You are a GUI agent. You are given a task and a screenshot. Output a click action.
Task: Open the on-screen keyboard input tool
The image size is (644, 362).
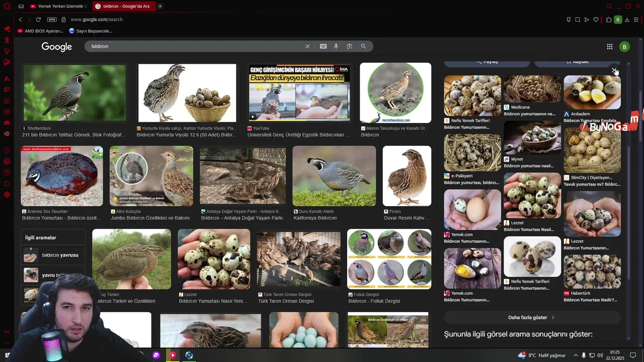click(323, 46)
